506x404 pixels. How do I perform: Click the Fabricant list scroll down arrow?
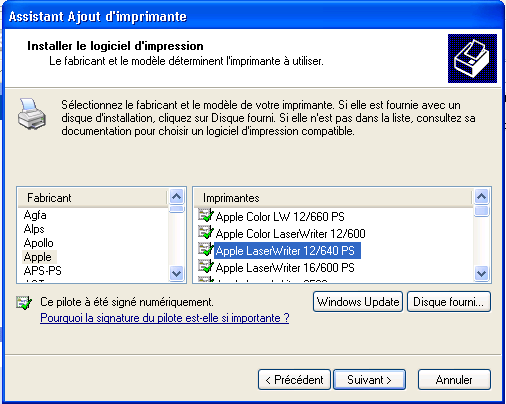pyautogui.click(x=177, y=274)
